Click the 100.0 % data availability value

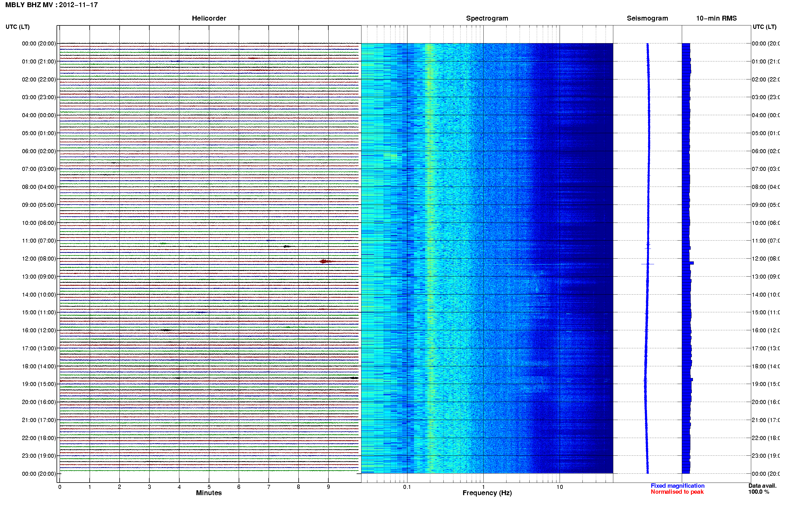point(759,492)
